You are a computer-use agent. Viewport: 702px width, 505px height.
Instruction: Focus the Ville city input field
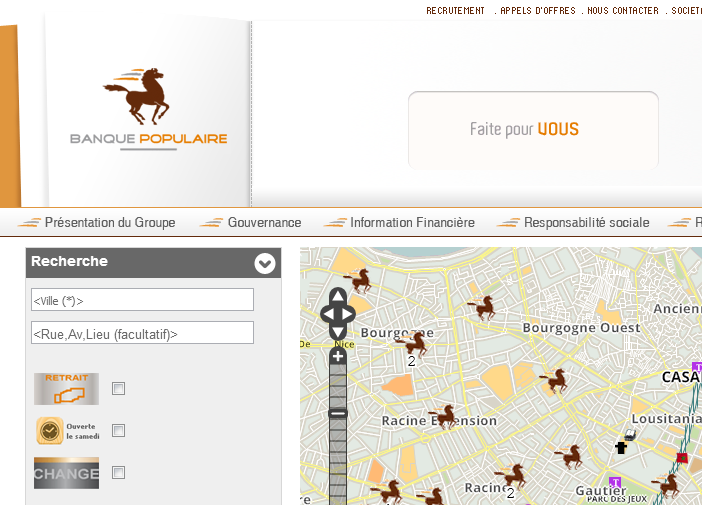[x=142, y=300]
